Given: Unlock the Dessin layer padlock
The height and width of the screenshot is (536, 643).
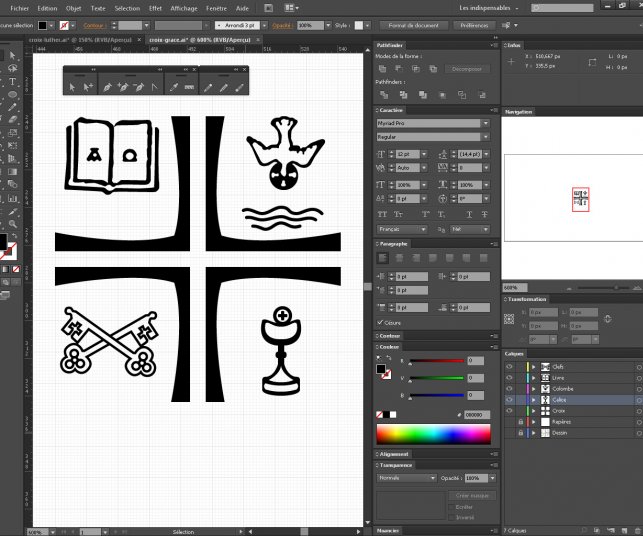Looking at the screenshot, I should [x=520, y=433].
